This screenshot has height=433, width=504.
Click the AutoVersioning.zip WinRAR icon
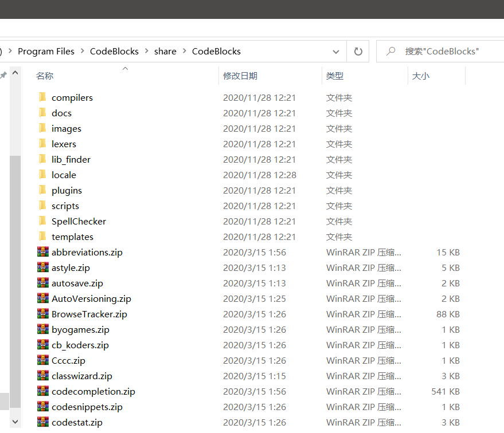43,298
